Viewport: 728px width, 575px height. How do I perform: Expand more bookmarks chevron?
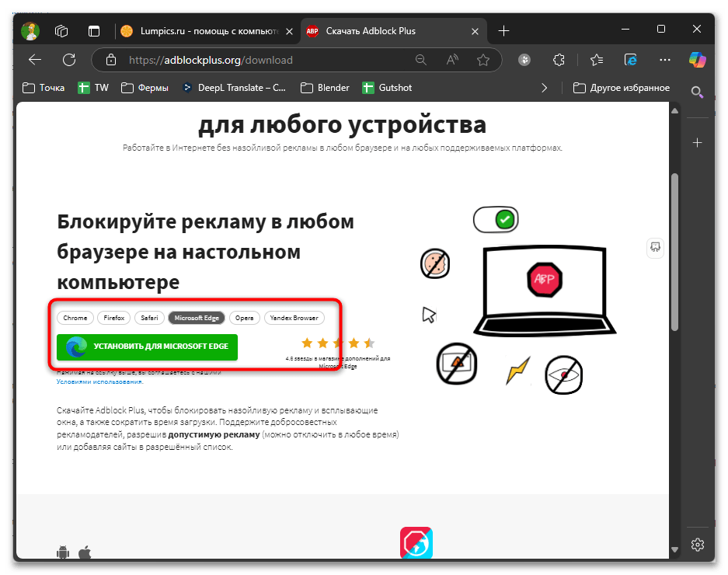click(544, 88)
